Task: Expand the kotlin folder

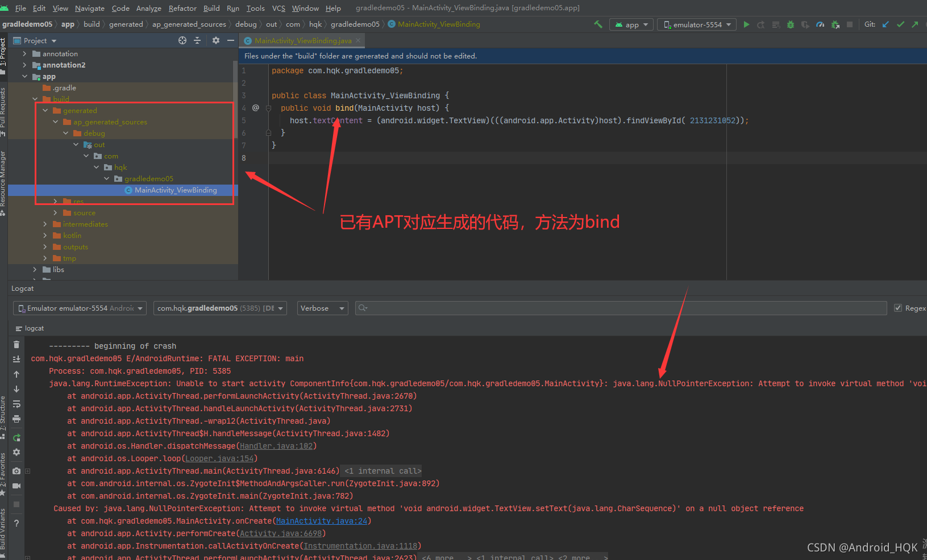Action: 45,235
